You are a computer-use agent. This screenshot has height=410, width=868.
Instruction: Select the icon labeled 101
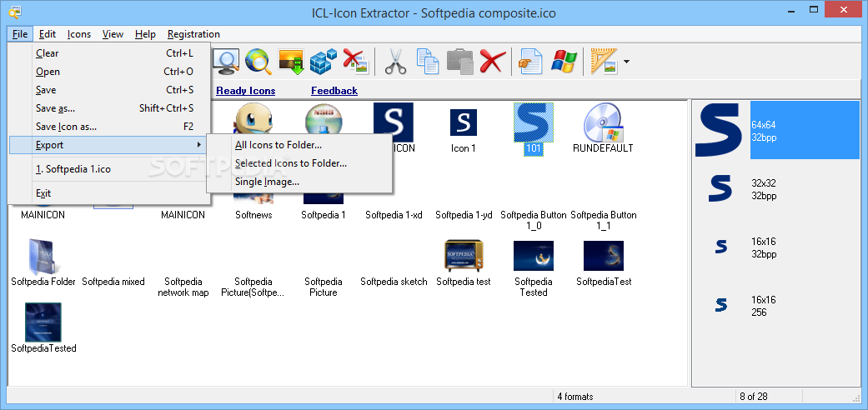(534, 122)
